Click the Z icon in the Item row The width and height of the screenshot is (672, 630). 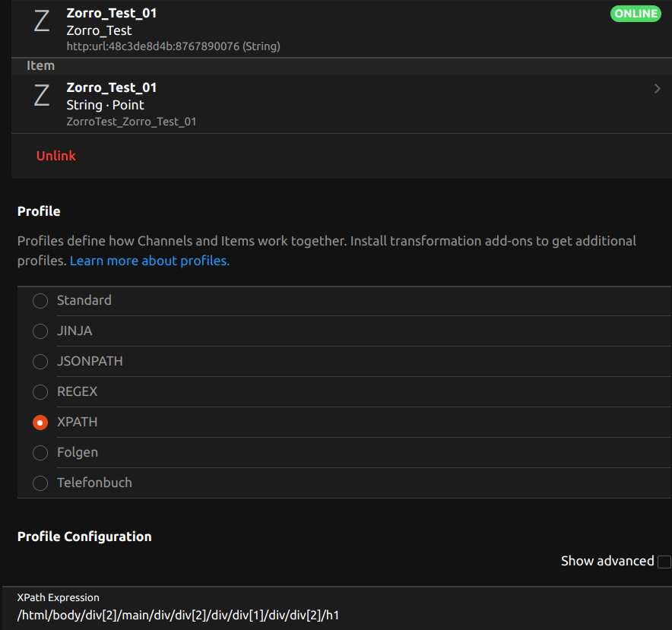[42, 95]
